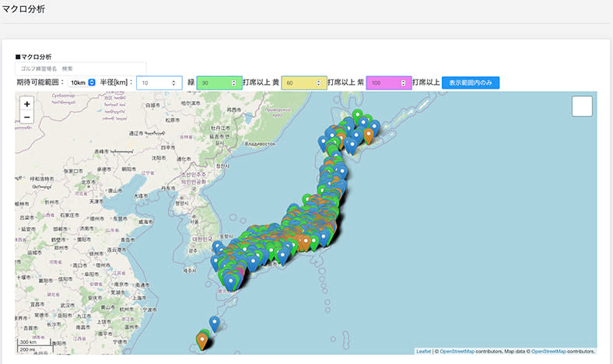Open the 期待可能範囲 10km dropdown
This screenshot has height=364, width=613.
[x=82, y=82]
